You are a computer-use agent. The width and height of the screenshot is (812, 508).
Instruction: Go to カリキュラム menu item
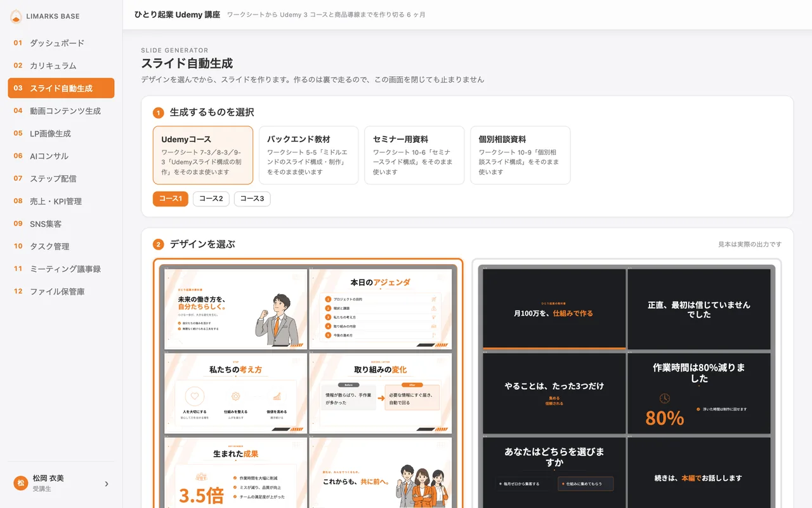point(61,65)
